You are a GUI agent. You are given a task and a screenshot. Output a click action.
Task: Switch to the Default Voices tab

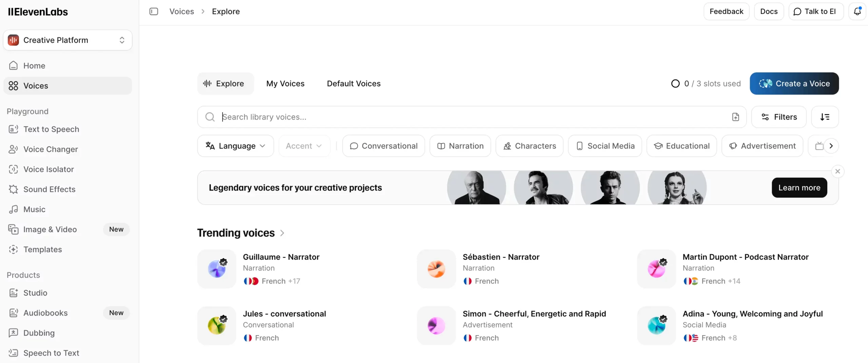click(354, 83)
